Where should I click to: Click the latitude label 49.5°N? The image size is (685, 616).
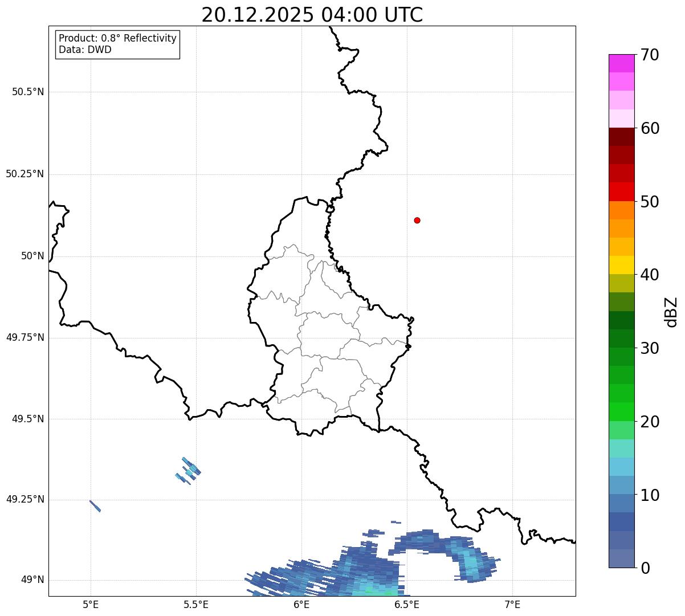click(x=28, y=419)
